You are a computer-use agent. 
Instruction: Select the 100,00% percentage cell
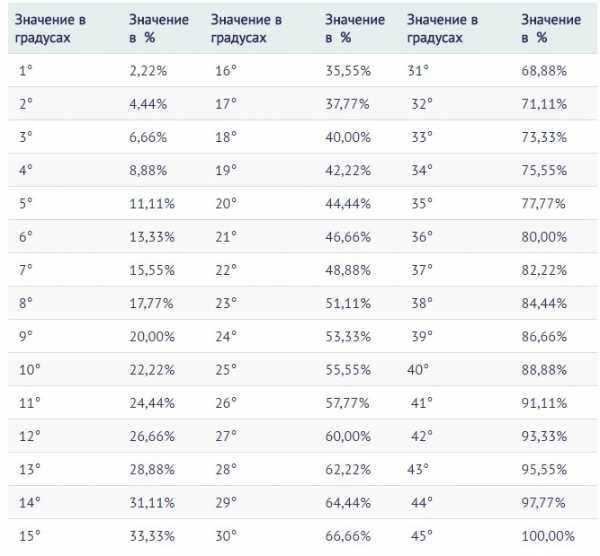548,536
